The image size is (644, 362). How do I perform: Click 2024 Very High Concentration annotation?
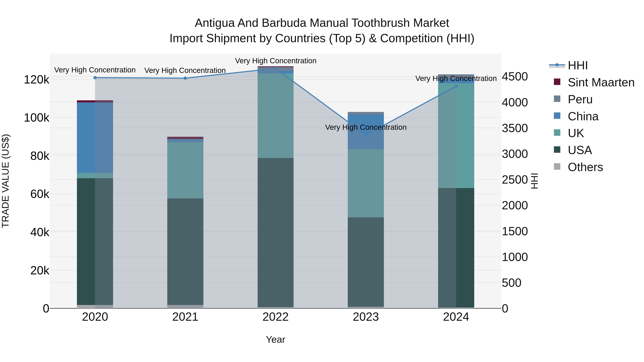tap(456, 78)
